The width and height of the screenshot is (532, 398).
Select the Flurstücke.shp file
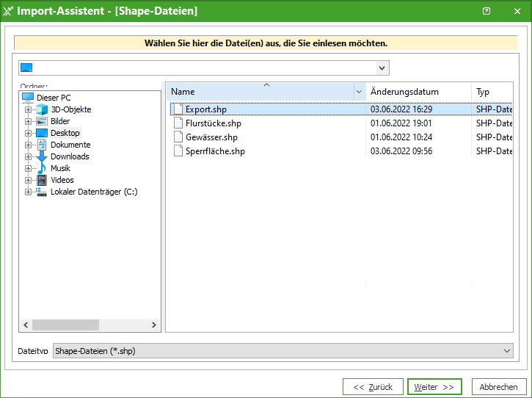click(x=213, y=123)
